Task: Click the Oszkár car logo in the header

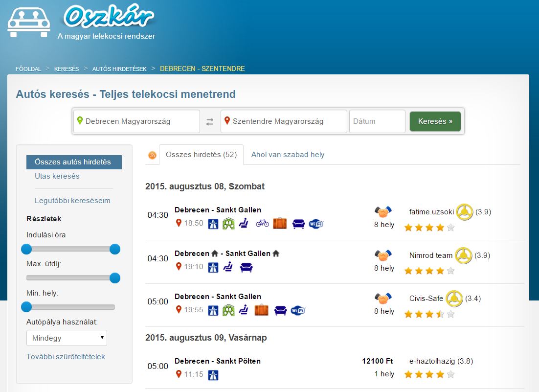Action: 29,22
